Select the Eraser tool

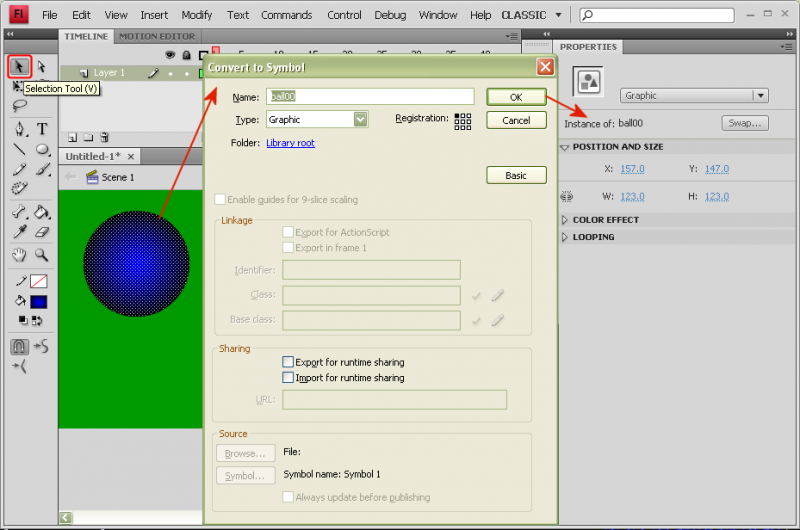(42, 232)
